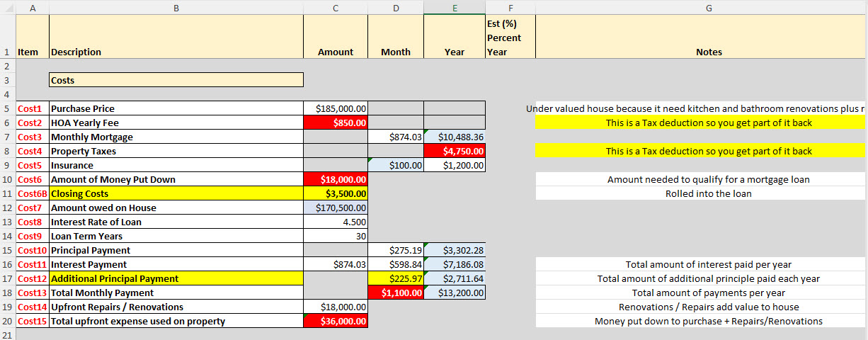The height and width of the screenshot is (340, 868).
Task: Select the Cost15 item label cell
Action: click(32, 321)
